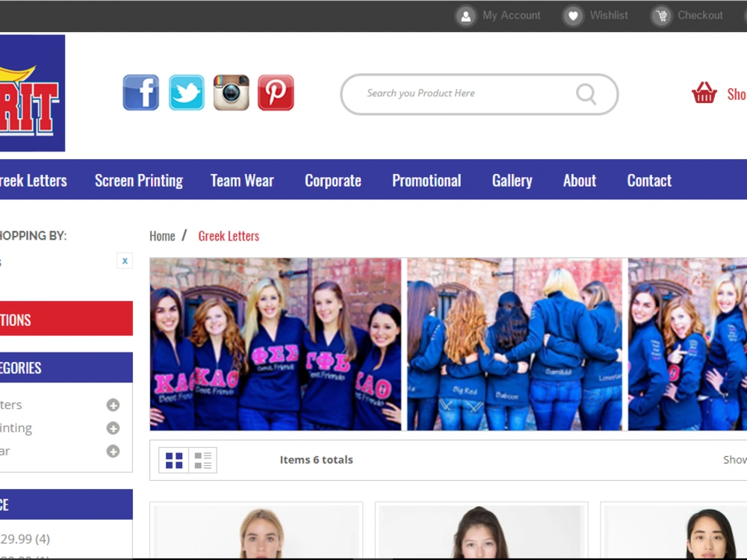
Task: Open the Twitter social icon
Action: point(186,93)
